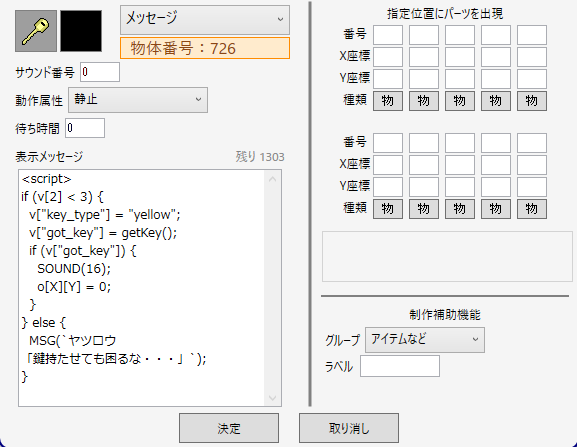The width and height of the screenshot is (577, 447).
Task: Click the 残り 1303 remaining characters text
Action: pyautogui.click(x=260, y=157)
